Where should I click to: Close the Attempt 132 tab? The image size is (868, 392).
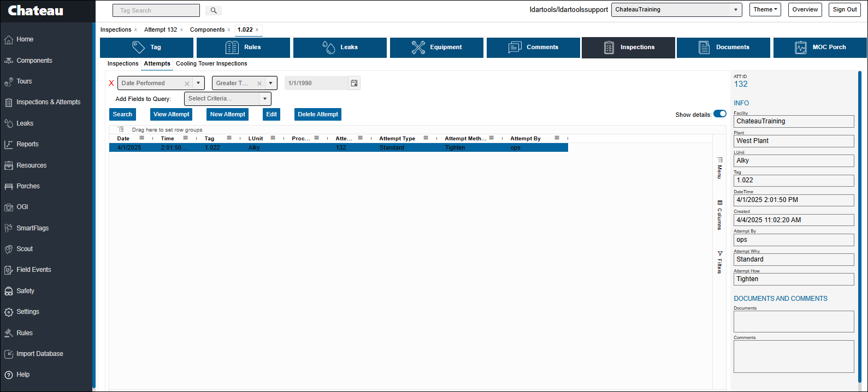pyautogui.click(x=181, y=30)
